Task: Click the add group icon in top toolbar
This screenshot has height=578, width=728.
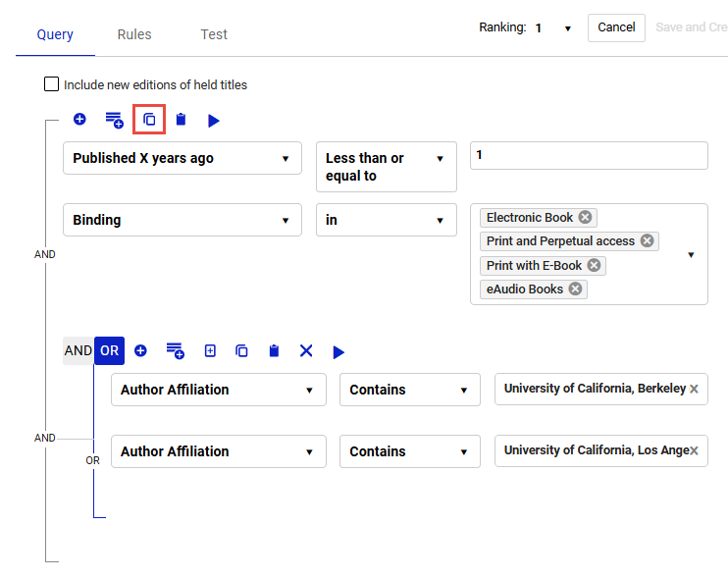Action: (x=116, y=120)
